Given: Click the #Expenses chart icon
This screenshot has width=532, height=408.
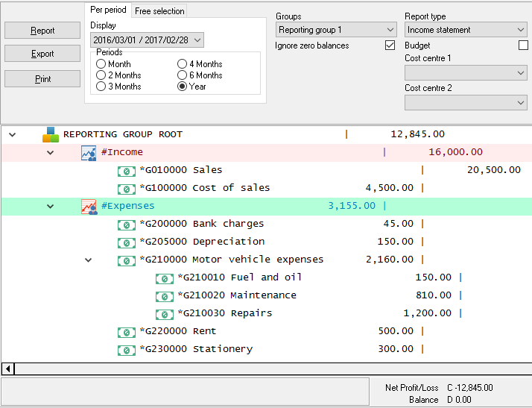Looking at the screenshot, I should click(89, 207).
